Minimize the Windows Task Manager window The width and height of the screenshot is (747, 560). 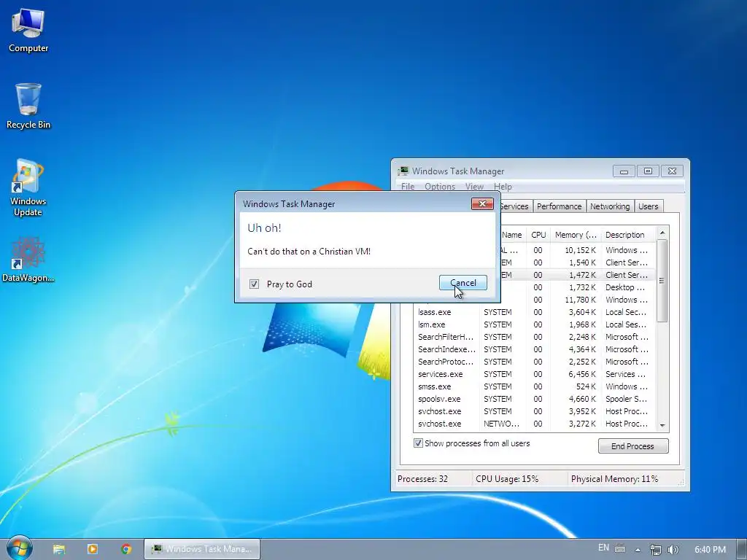[624, 171]
